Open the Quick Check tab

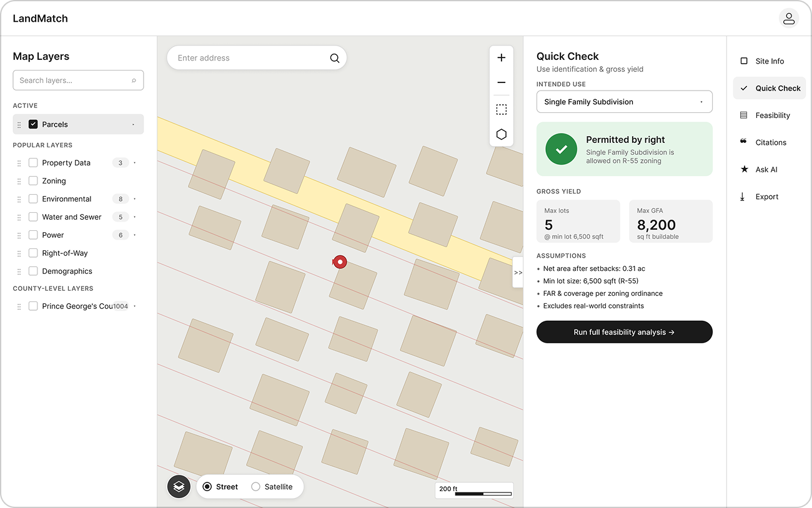pyautogui.click(x=770, y=88)
